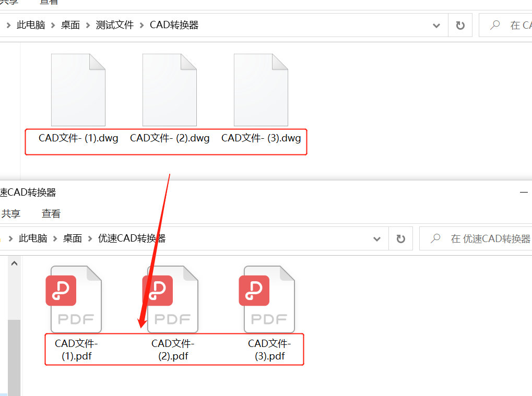This screenshot has height=396, width=532.
Task: Click the CAD文件- (2).dwg file name
Action: click(x=170, y=138)
